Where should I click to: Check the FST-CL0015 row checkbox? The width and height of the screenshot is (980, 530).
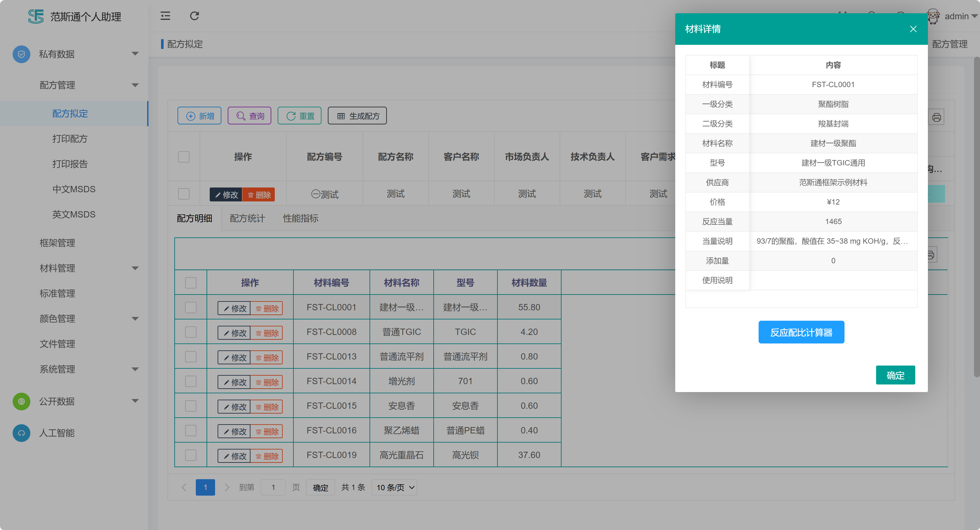point(190,406)
